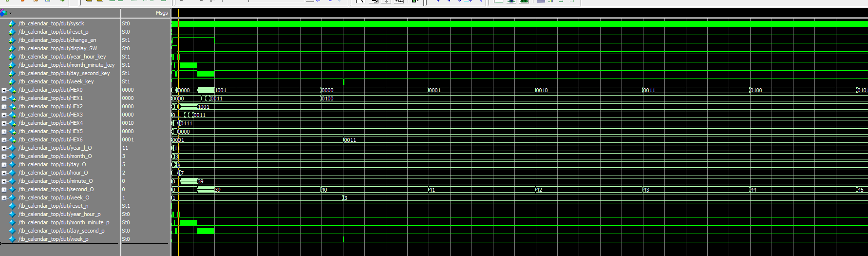Click the week_p signal icon

pyautogui.click(x=12, y=239)
